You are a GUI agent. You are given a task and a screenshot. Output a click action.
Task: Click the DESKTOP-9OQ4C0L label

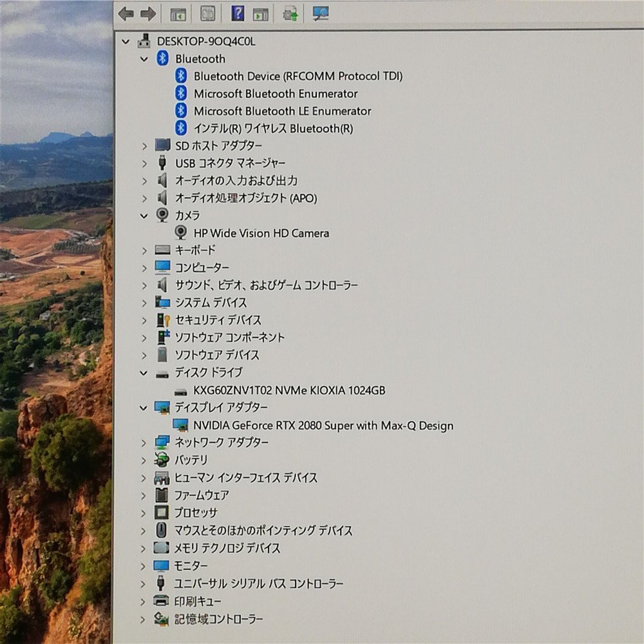(206, 41)
